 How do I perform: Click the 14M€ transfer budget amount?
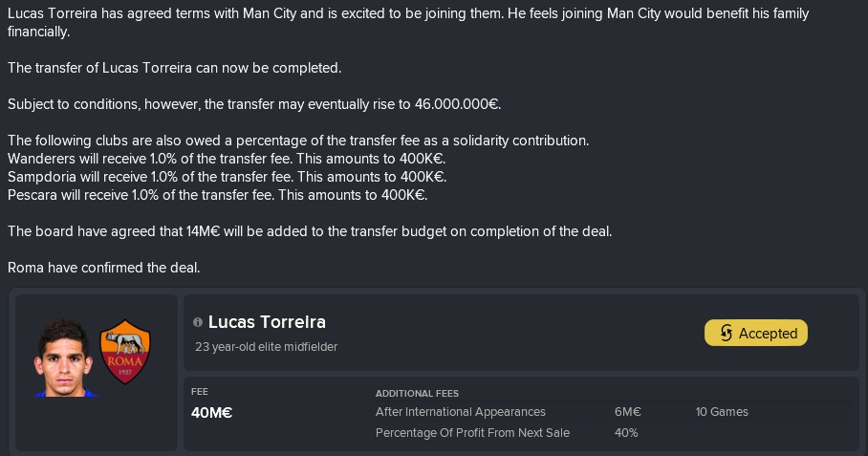point(203,231)
